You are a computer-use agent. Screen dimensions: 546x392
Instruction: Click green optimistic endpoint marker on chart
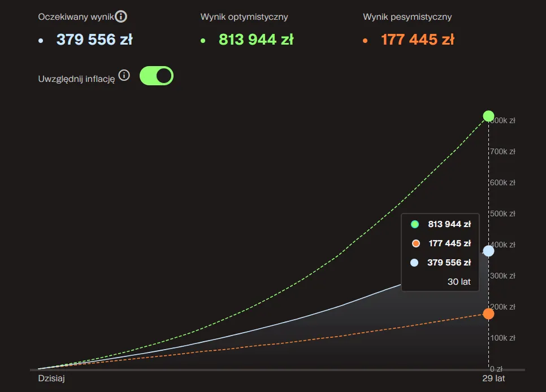488,116
